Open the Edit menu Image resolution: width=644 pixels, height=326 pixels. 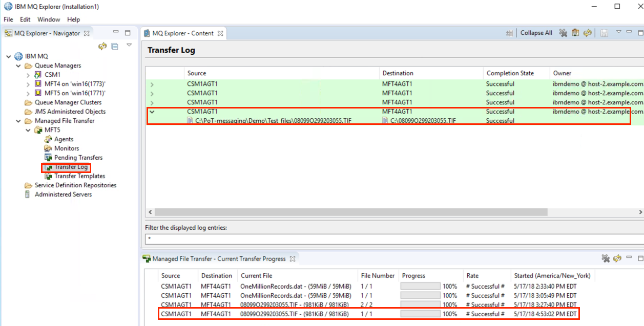pos(25,19)
